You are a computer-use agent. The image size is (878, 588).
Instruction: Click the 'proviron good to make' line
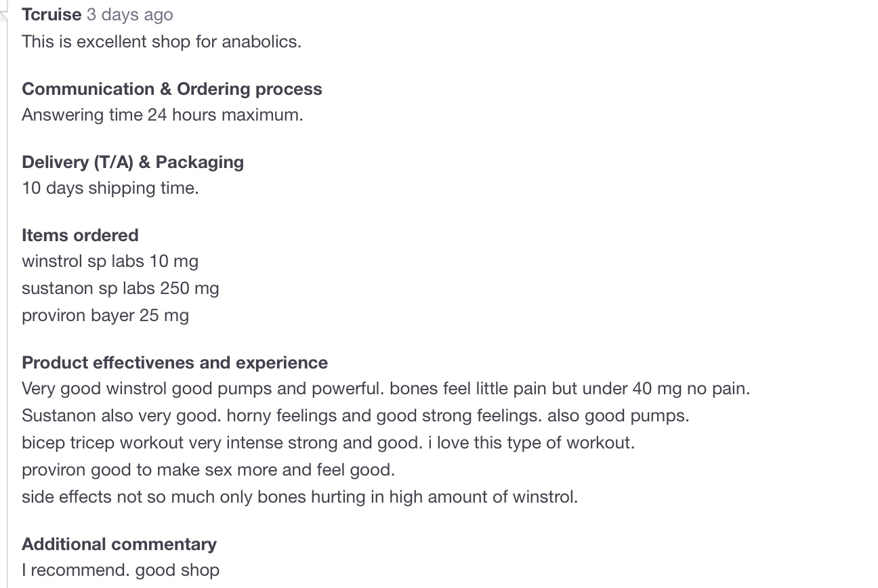208,469
